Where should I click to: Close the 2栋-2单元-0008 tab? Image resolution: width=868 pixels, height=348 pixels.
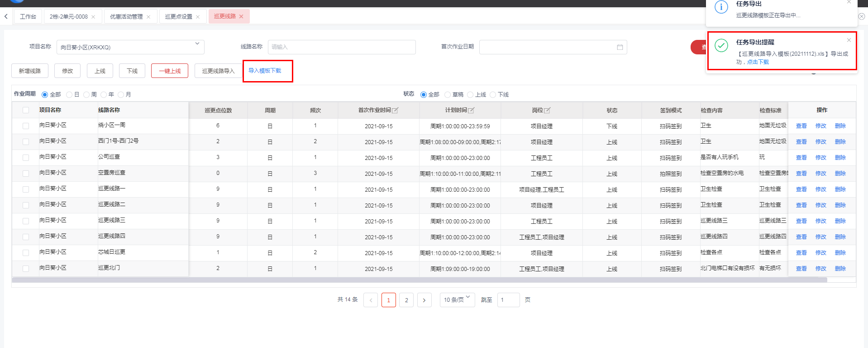click(x=93, y=17)
